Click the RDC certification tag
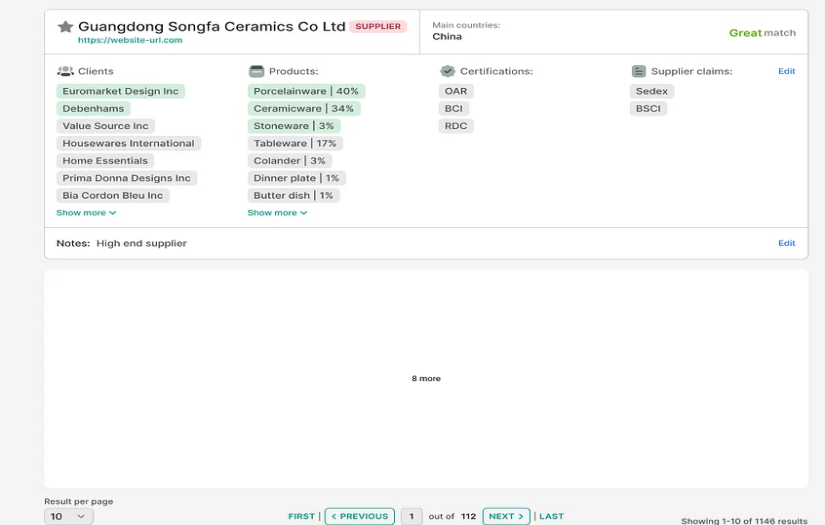Image resolution: width=825 pixels, height=525 pixels. pyautogui.click(x=456, y=126)
